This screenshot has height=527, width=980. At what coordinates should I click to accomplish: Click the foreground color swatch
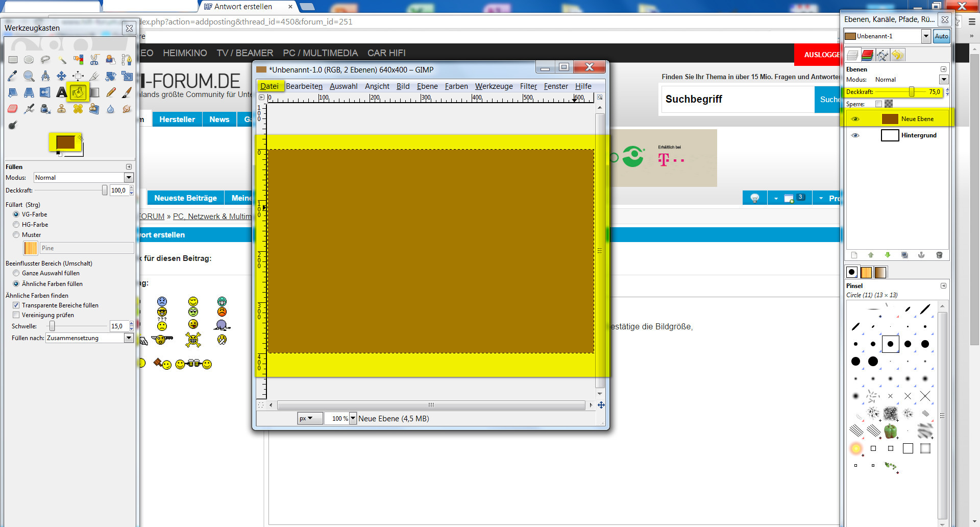(x=65, y=142)
